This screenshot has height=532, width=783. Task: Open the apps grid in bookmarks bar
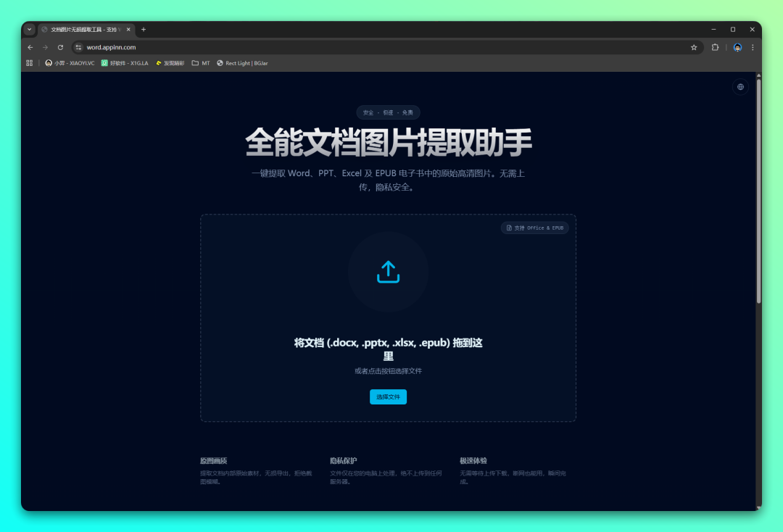[30, 63]
